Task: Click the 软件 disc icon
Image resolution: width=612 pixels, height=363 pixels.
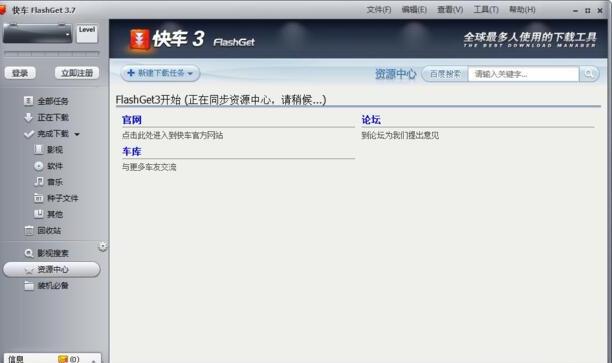Action: tap(39, 166)
